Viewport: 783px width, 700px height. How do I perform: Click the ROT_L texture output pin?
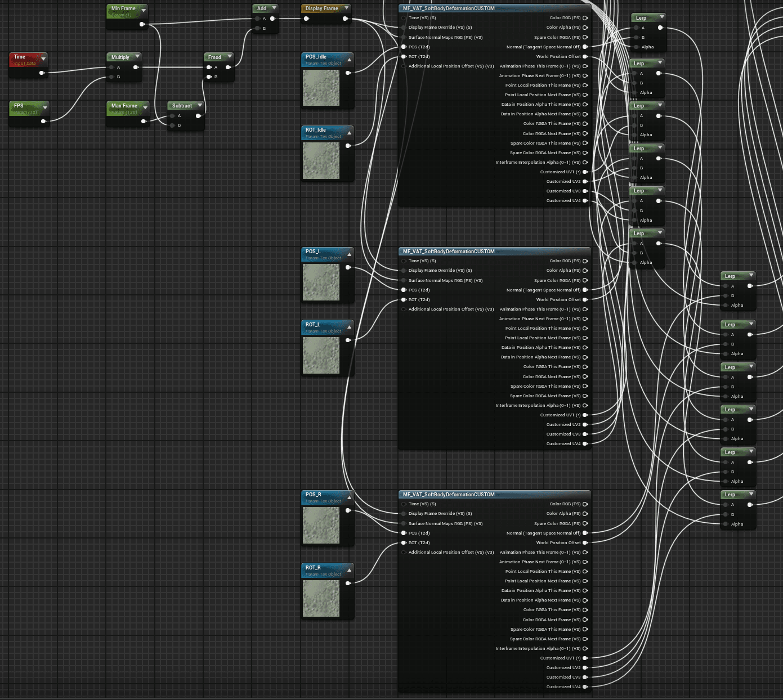click(x=348, y=340)
